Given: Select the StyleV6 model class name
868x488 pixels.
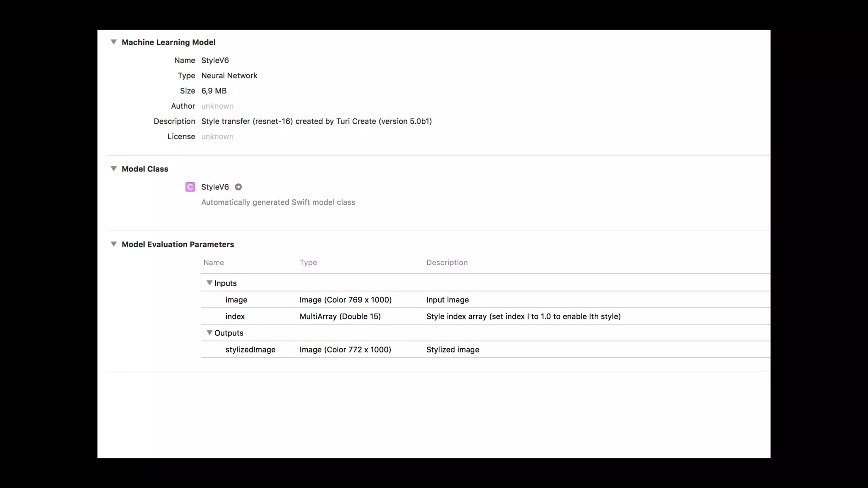Looking at the screenshot, I should point(215,187).
